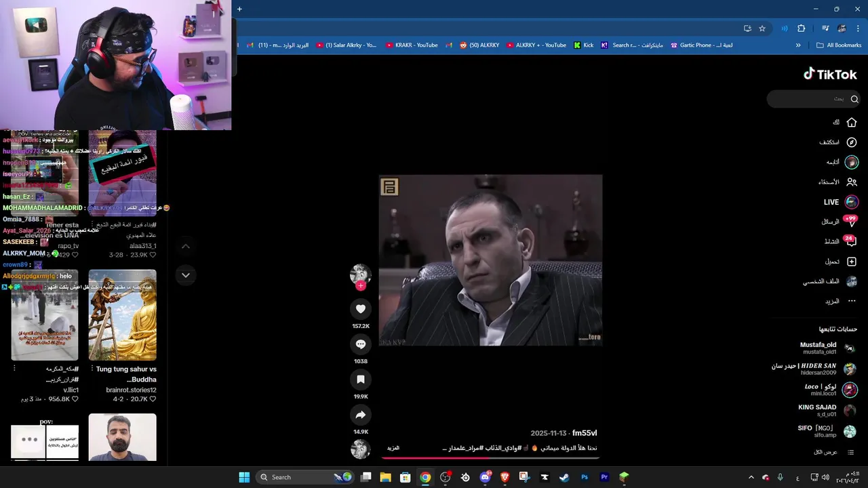Go to next video with down chevron

point(186,275)
